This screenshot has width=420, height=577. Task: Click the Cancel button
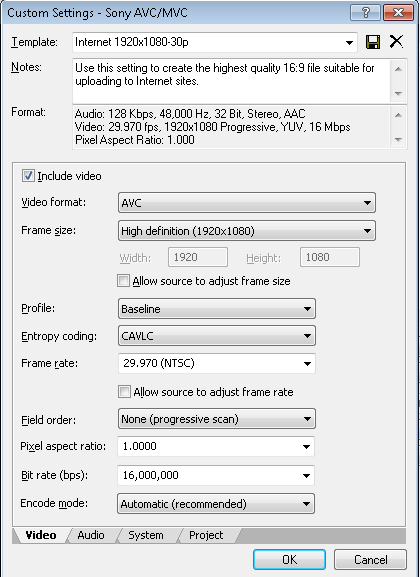(x=370, y=559)
